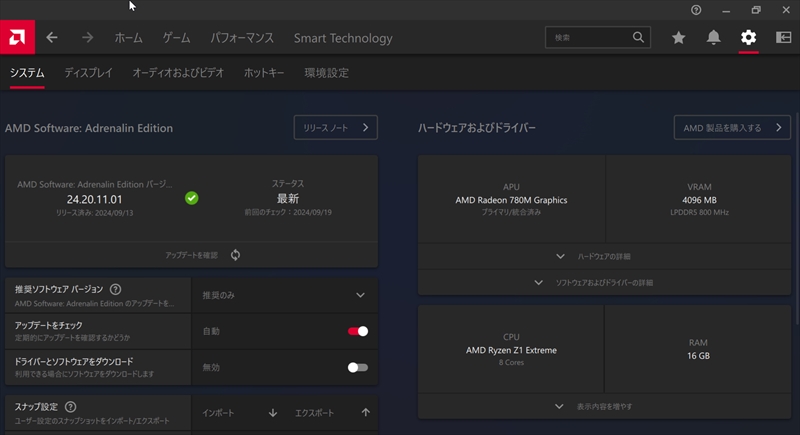Open the パフォーマンス menu

[x=242, y=38]
